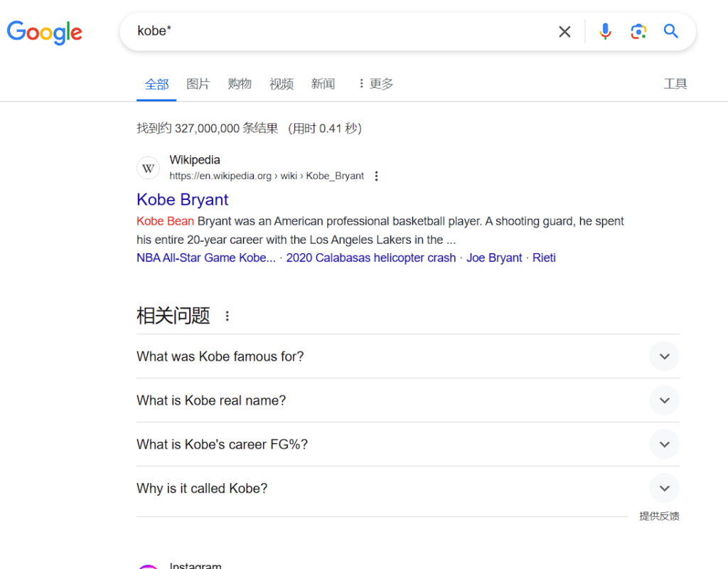This screenshot has width=728, height=569.
Task: Expand "What is Kobe's career FG%?" chevron
Action: 665,445
